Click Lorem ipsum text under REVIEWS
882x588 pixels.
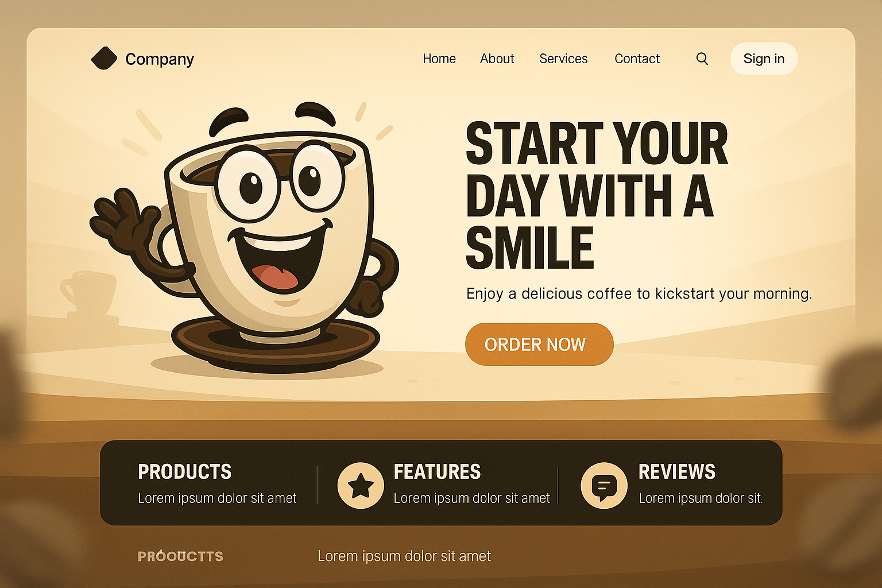pos(701,498)
